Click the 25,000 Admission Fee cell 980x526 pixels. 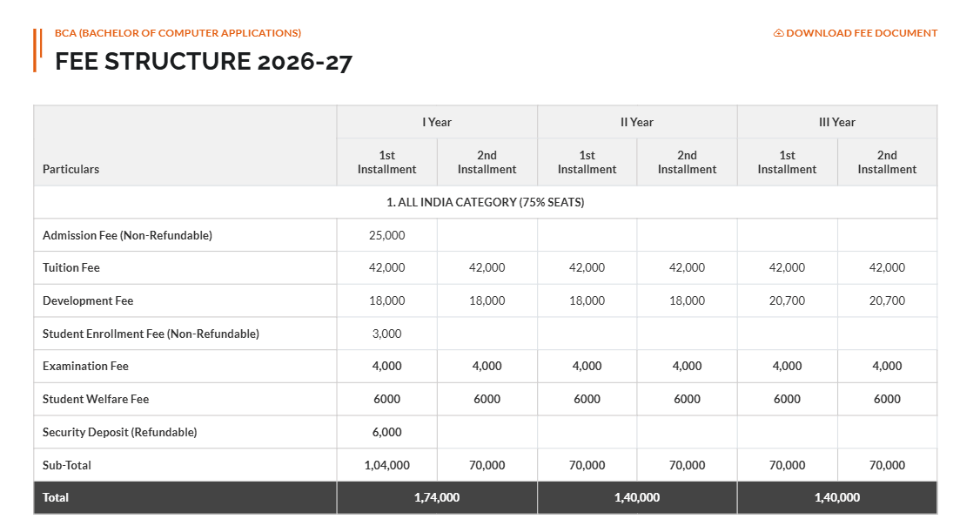(386, 234)
